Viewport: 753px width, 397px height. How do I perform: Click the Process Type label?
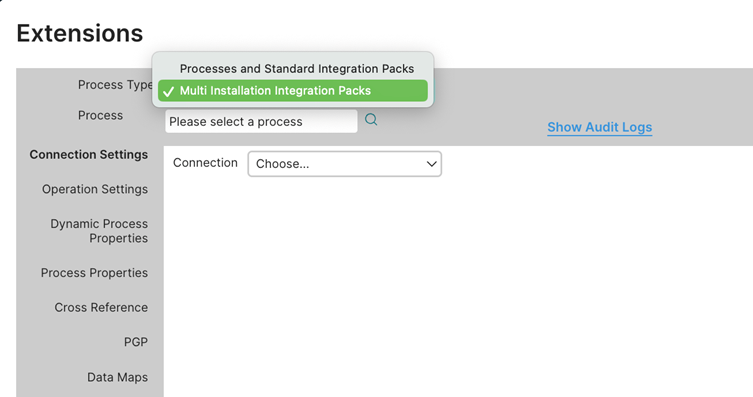(x=115, y=84)
